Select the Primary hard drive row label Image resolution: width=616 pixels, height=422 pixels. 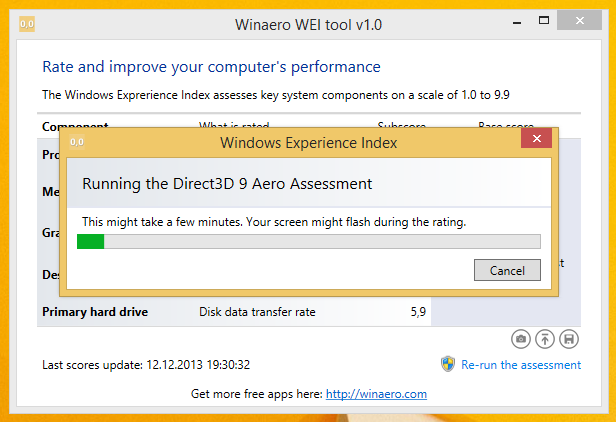pyautogui.click(x=95, y=312)
